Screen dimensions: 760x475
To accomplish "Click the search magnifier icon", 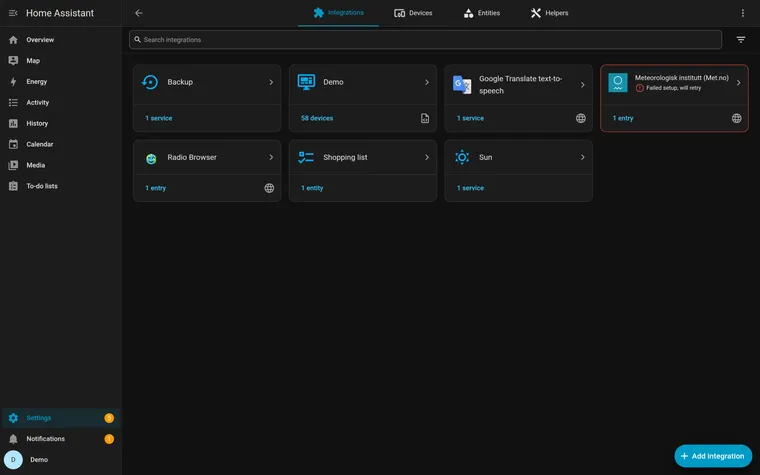I will click(x=138, y=40).
